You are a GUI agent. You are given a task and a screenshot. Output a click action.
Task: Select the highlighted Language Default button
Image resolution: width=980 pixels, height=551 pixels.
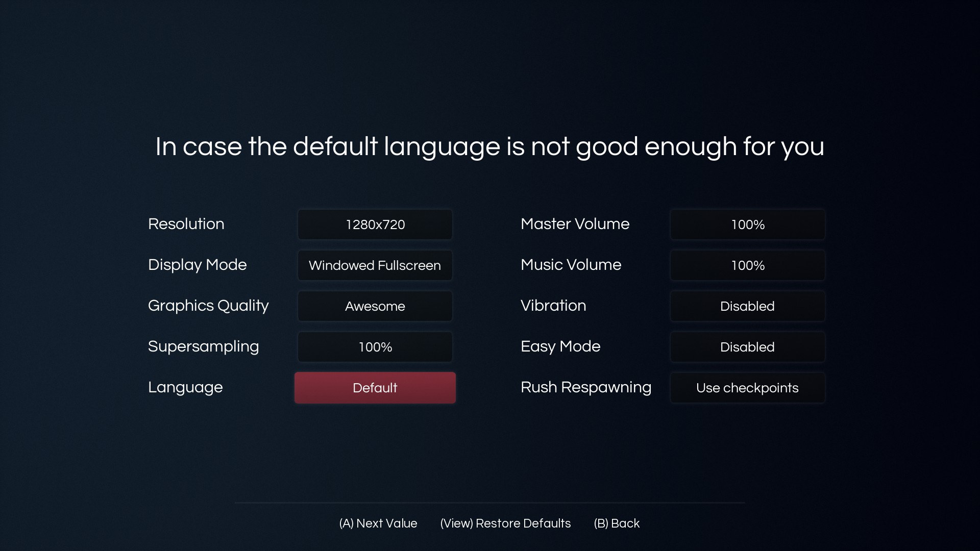click(375, 388)
